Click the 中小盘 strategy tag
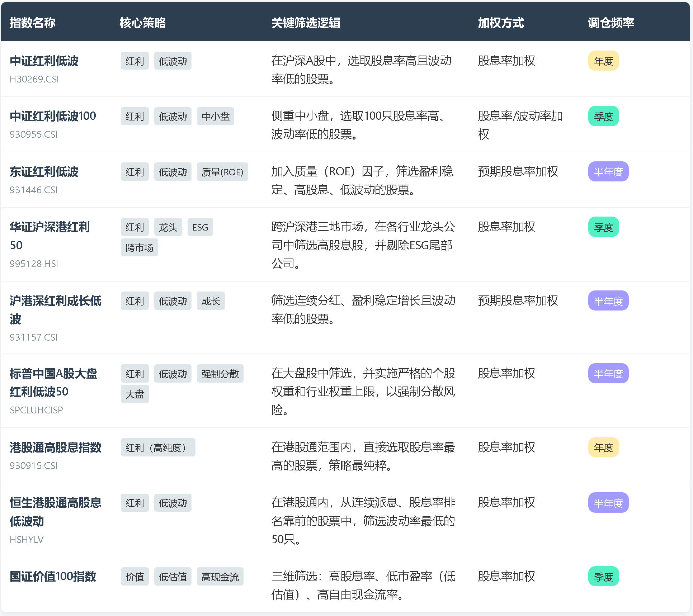693x616 pixels. (x=215, y=117)
